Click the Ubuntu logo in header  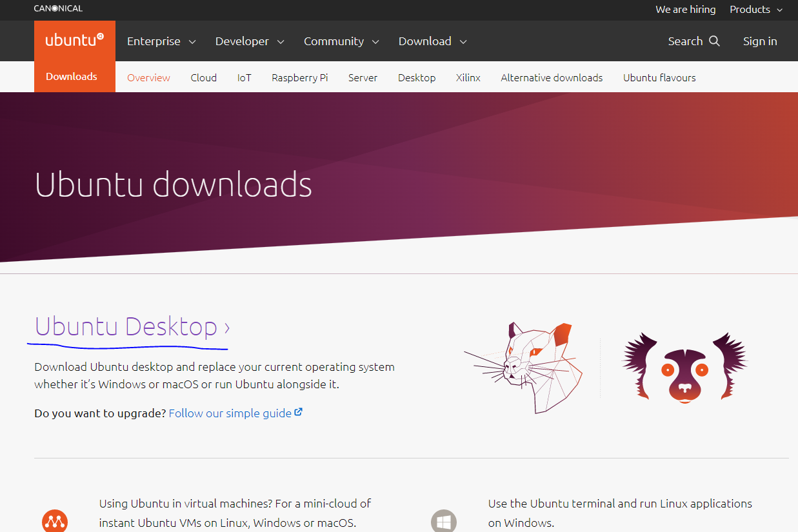(x=74, y=41)
